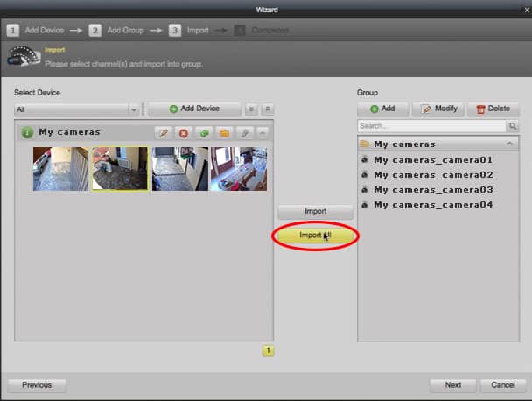Image resolution: width=532 pixels, height=401 pixels.
Task: Click the yellow folder icon on device header
Action: tap(224, 133)
